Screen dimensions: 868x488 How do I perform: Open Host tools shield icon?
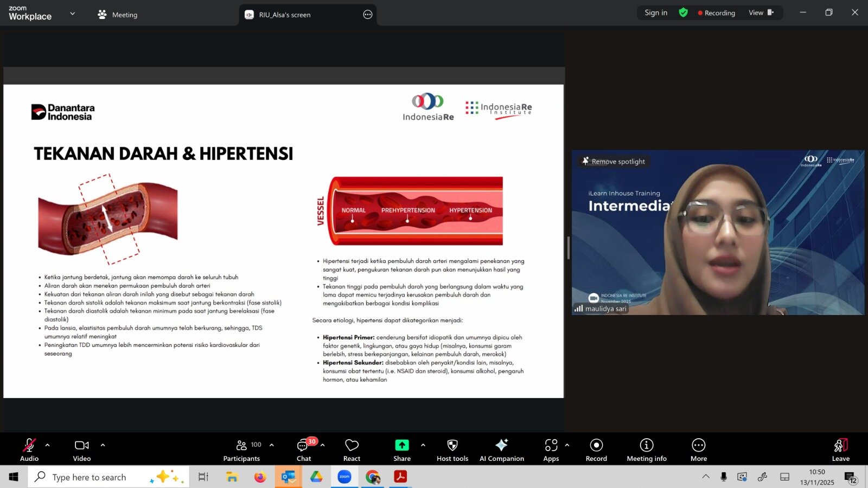coord(452,450)
